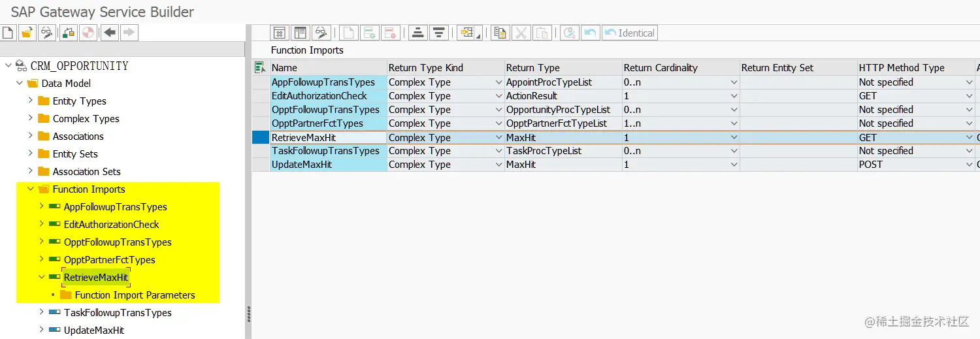Click the Cut scissors icon

[521, 33]
